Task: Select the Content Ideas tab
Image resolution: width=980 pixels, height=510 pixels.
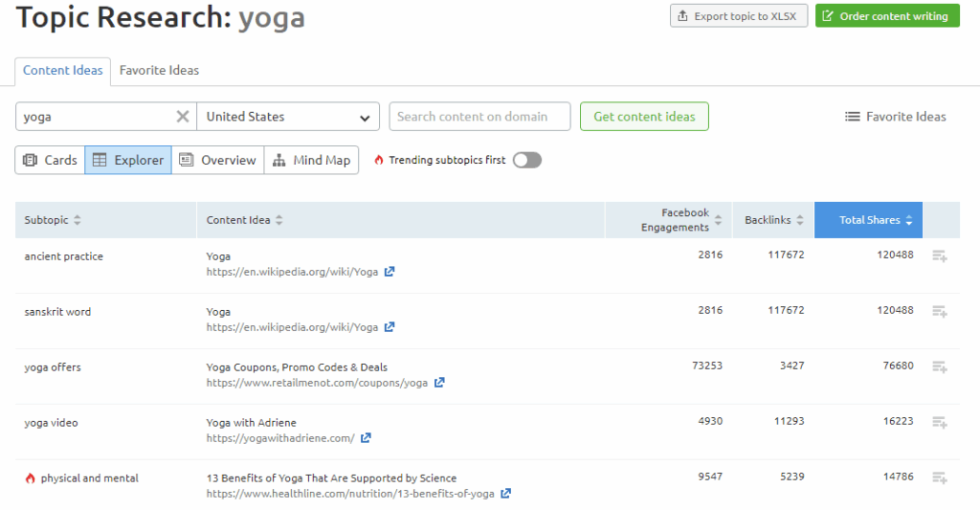Action: (x=63, y=71)
